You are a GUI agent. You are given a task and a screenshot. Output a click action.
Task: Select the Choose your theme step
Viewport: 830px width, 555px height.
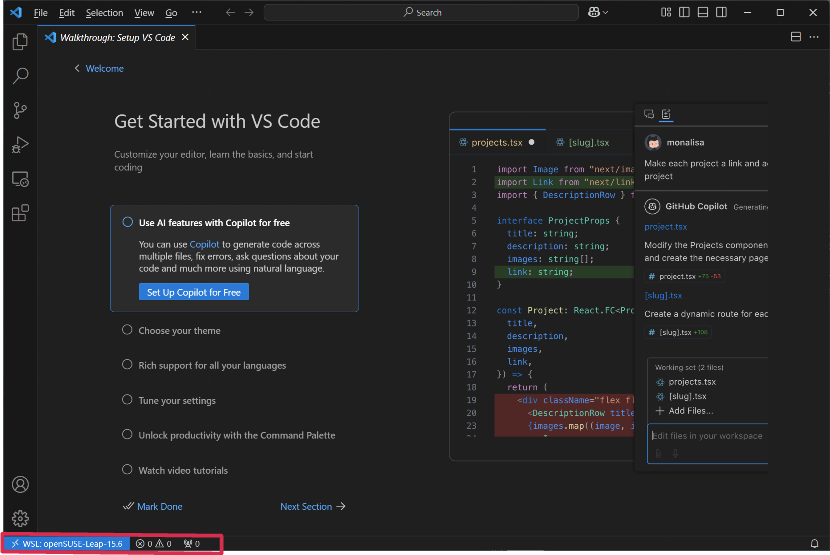(x=179, y=330)
